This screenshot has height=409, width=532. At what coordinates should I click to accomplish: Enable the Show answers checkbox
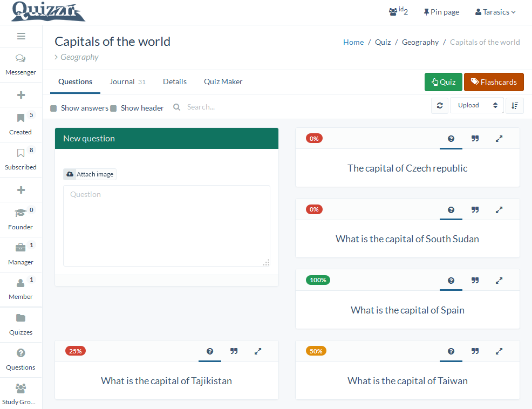pos(53,108)
